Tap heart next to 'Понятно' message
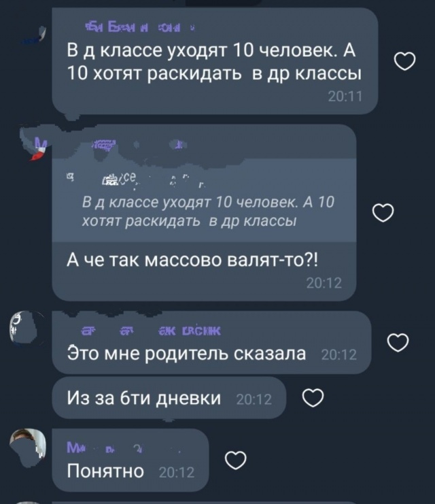Screen dimensions: 435x504 pos(235,460)
